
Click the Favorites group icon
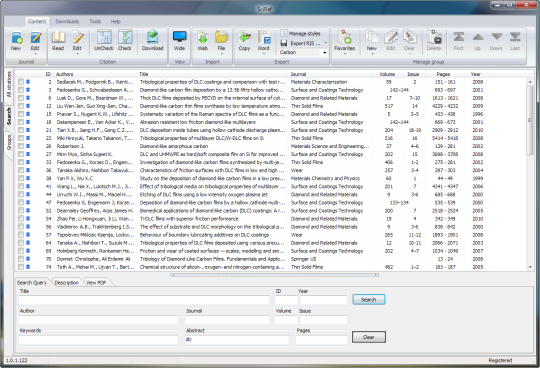tap(344, 37)
